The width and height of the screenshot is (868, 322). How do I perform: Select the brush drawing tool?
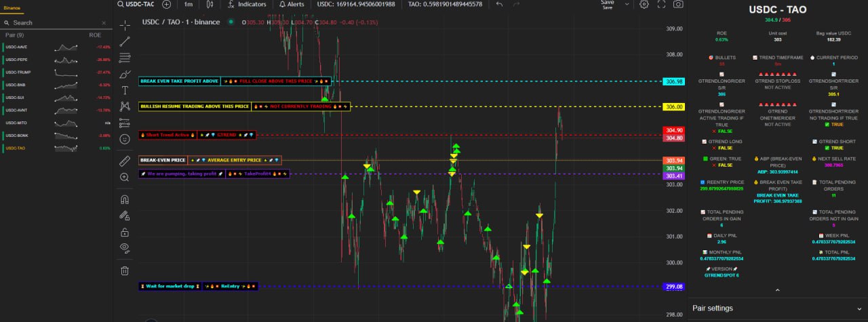coord(125,75)
